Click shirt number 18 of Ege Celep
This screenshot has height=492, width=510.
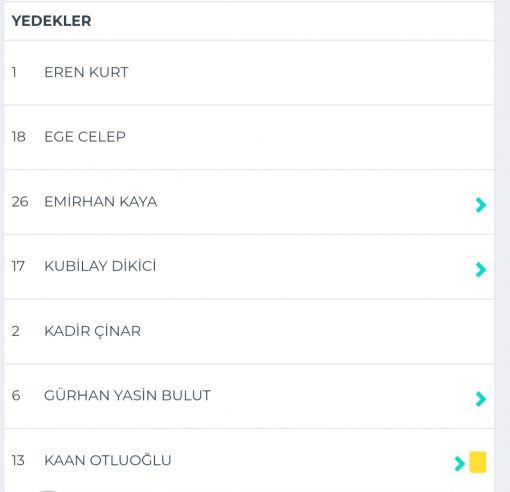[x=19, y=137]
